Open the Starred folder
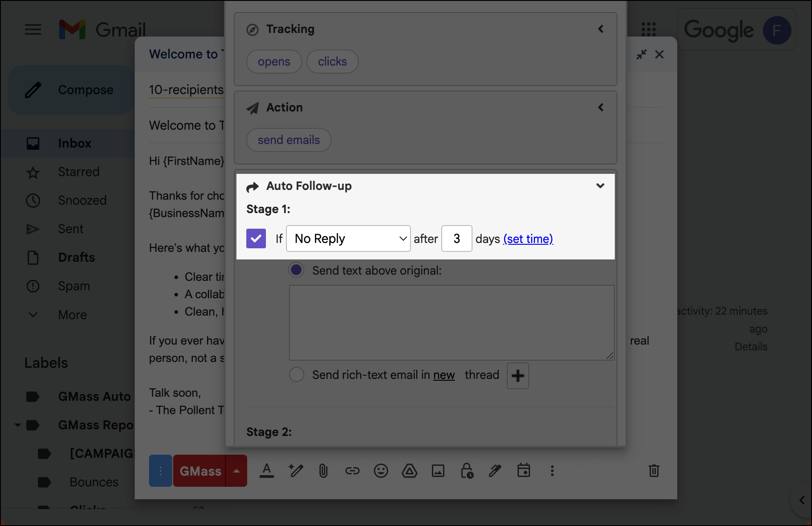Image resolution: width=812 pixels, height=526 pixels. [x=79, y=172]
